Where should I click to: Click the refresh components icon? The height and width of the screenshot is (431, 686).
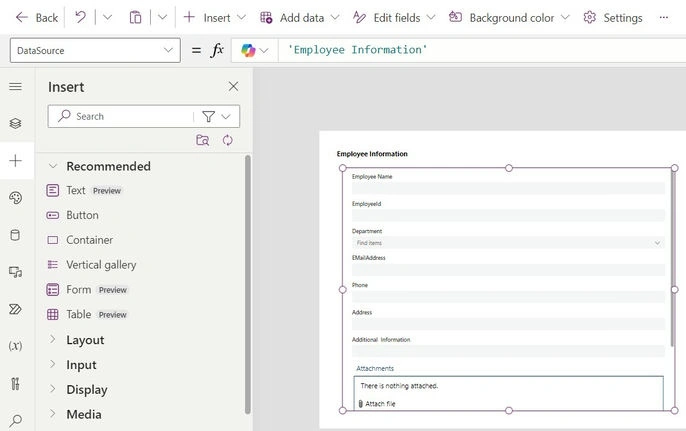click(x=228, y=140)
